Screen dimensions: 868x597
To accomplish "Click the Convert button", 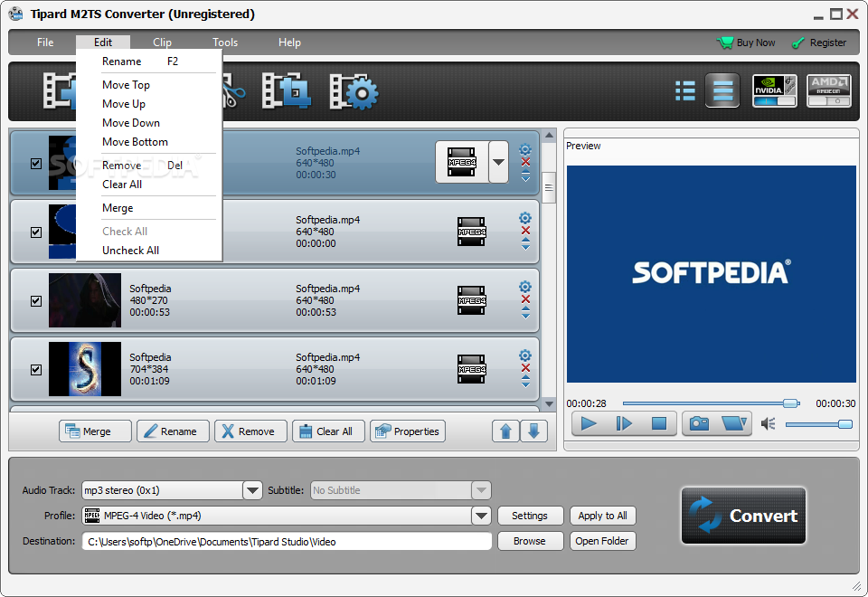I will coord(743,516).
